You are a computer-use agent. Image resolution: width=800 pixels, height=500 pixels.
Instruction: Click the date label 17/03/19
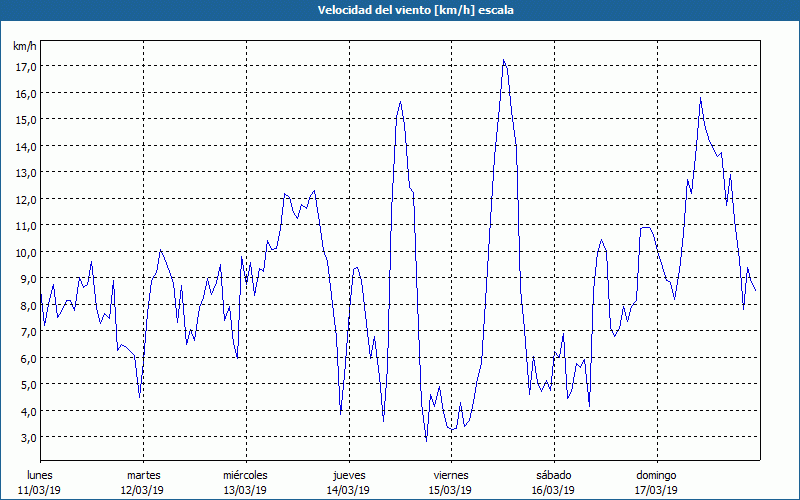pyautogui.click(x=657, y=490)
